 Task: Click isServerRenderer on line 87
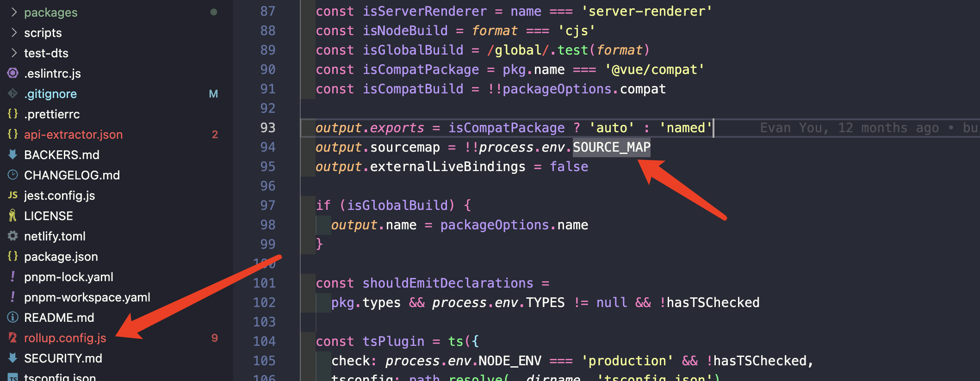425,11
